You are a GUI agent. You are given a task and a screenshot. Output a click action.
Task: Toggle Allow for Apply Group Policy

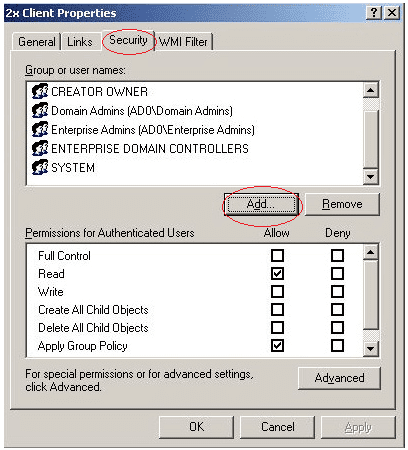[277, 346]
